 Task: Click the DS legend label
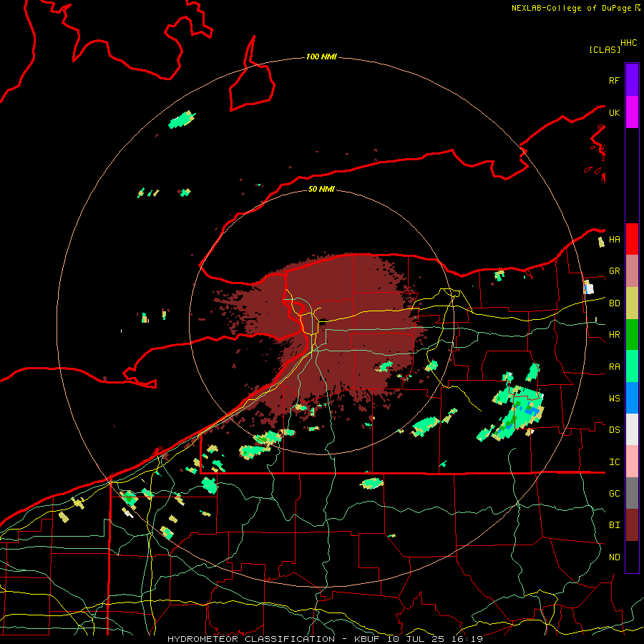(x=614, y=430)
